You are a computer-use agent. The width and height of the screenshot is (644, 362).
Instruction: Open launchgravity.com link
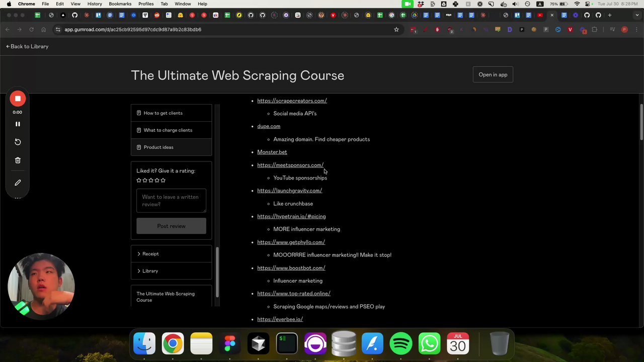pos(289,191)
